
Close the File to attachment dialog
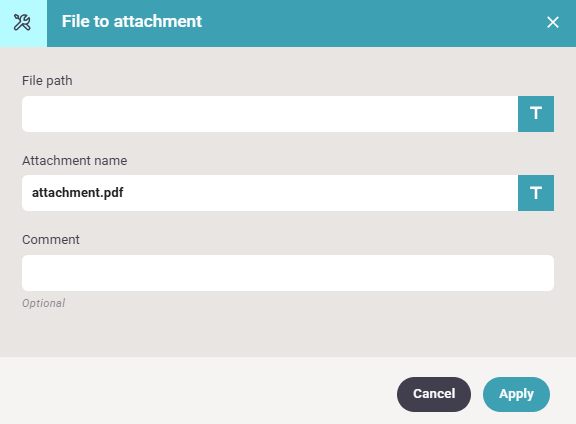point(552,22)
